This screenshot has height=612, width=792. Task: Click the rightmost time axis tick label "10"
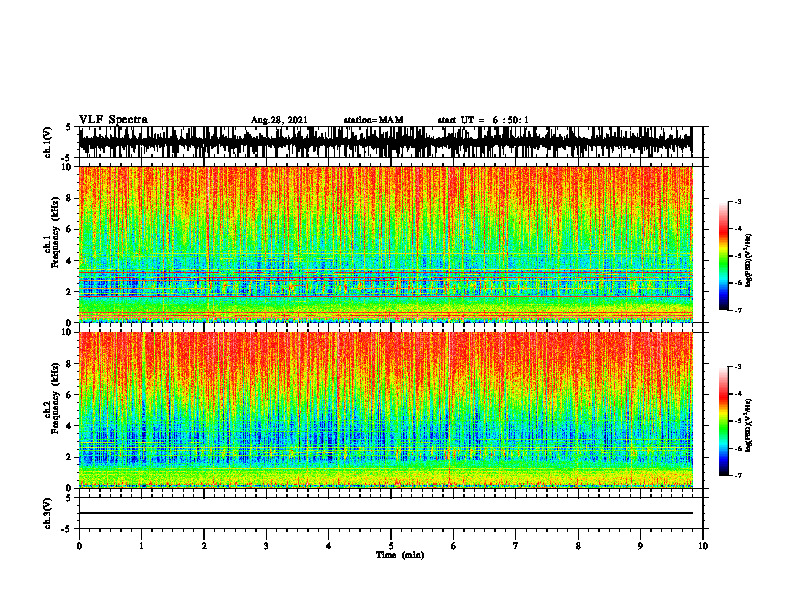tap(703, 546)
